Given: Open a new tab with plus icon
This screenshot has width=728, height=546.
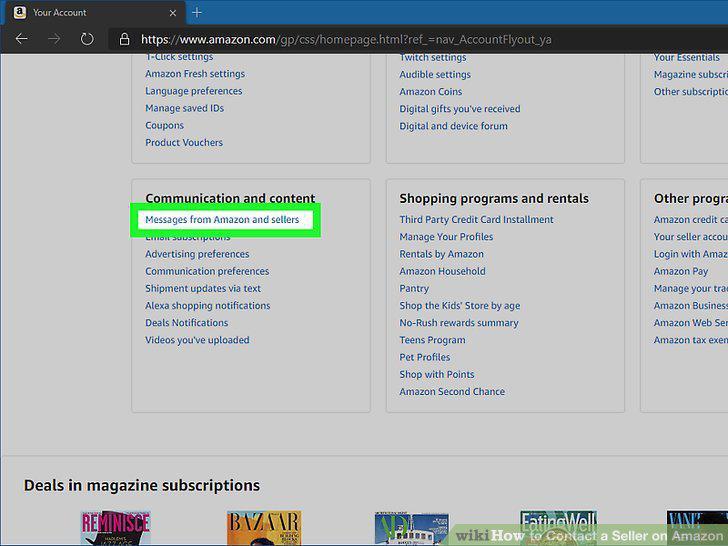Looking at the screenshot, I should click(x=197, y=13).
